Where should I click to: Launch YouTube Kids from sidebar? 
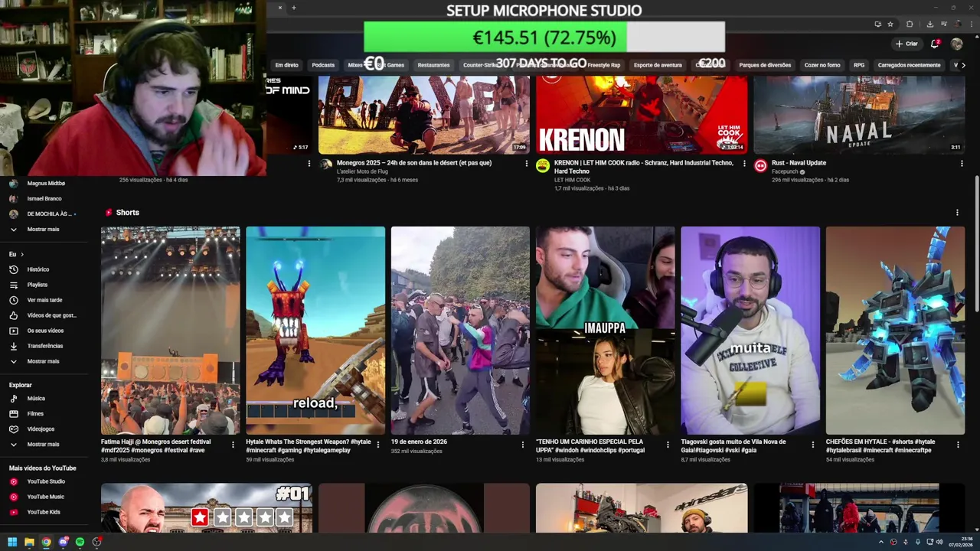pos(46,512)
